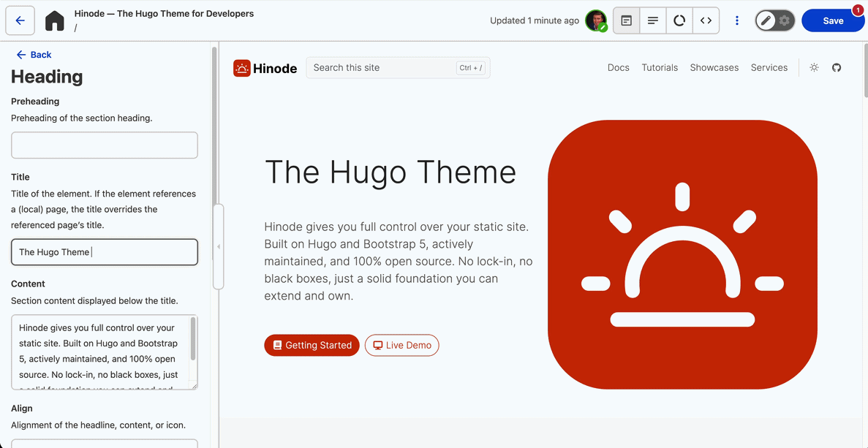Open the source code editor icon
Viewport: 868px width, 448px height.
[x=706, y=20]
